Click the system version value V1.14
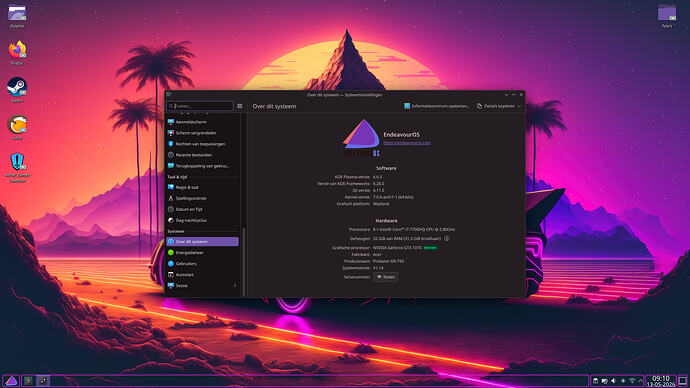Image resolution: width=690 pixels, height=388 pixels. (378, 267)
